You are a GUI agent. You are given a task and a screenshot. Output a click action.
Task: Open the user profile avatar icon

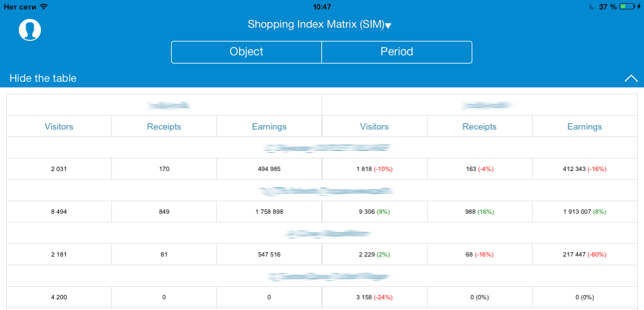coord(30,30)
